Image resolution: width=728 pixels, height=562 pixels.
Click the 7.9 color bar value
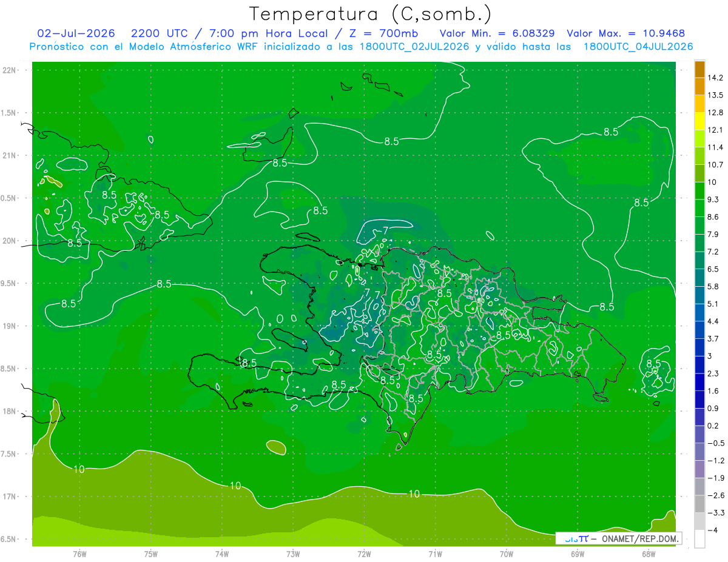[x=713, y=234]
